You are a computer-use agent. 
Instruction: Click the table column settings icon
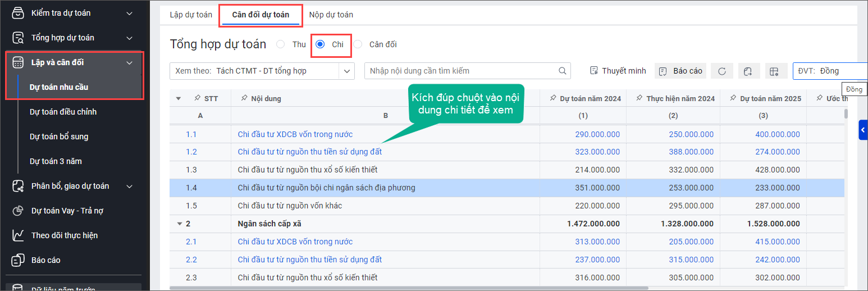[774, 71]
